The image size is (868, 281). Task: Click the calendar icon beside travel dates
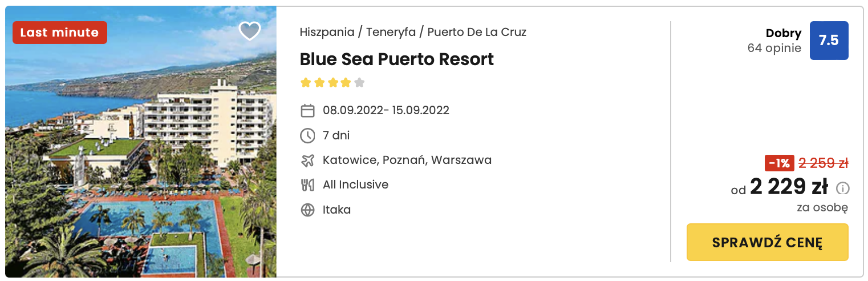pyautogui.click(x=307, y=110)
